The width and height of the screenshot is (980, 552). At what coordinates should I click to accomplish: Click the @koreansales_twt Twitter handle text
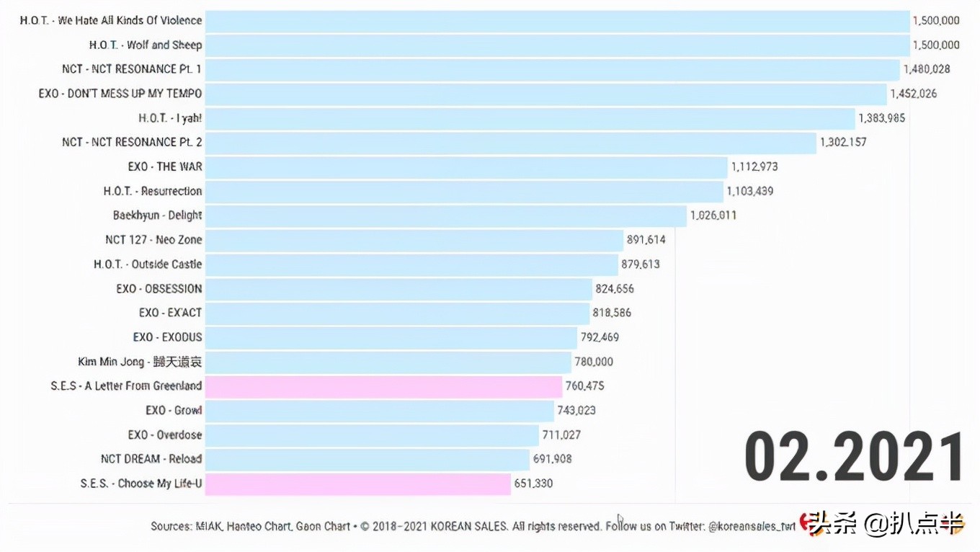click(752, 526)
